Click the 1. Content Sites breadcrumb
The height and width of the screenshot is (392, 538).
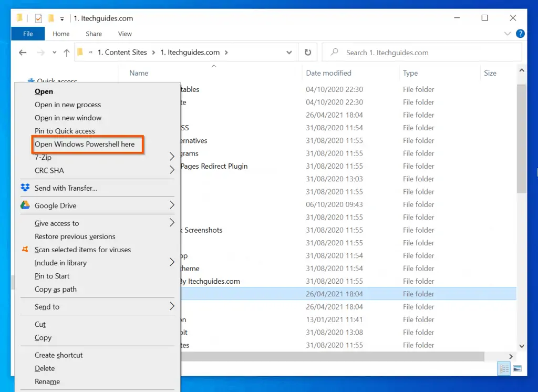point(122,52)
